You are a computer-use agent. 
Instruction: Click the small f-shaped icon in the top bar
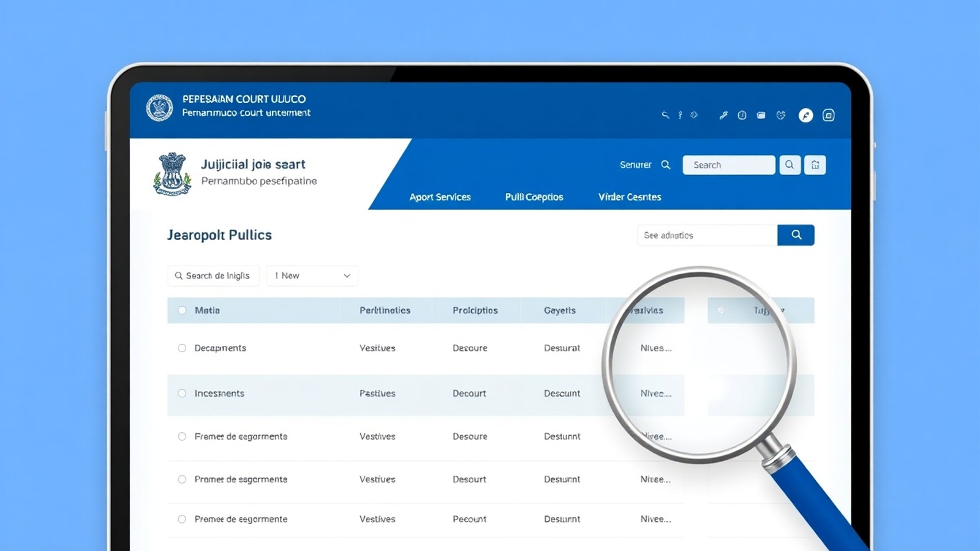(680, 115)
